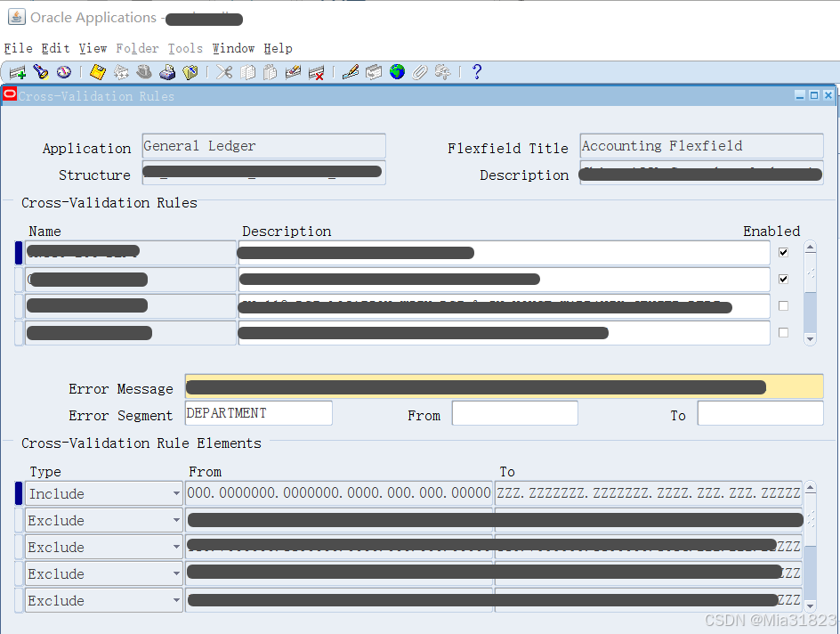The image size is (840, 634).
Task: Click the Error Segment field showing DEPARTMENT
Action: [x=258, y=412]
